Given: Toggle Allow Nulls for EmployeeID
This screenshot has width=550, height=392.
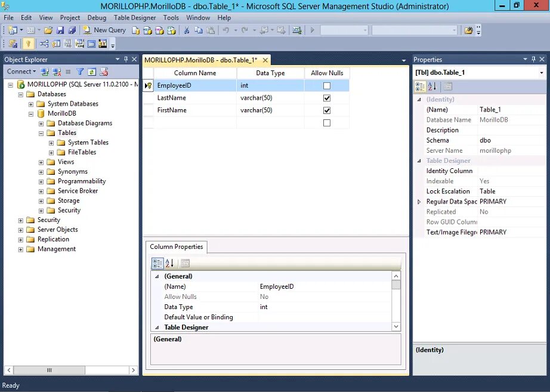Looking at the screenshot, I should (x=326, y=86).
